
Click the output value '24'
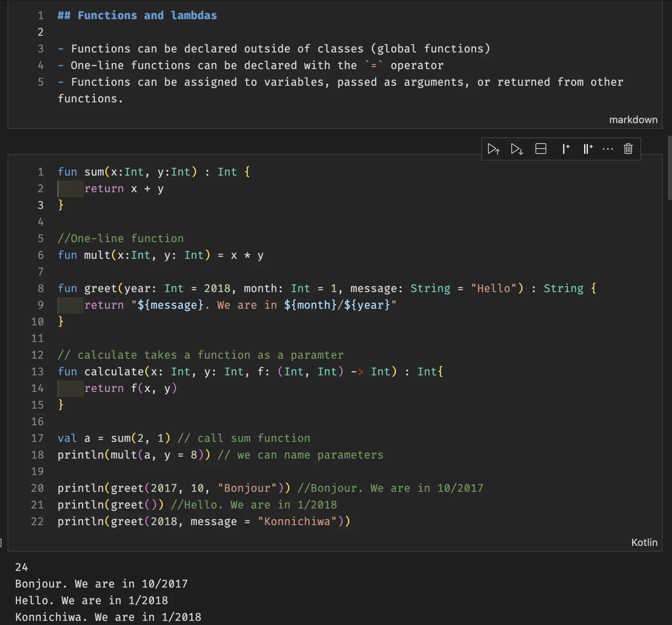[22, 567]
